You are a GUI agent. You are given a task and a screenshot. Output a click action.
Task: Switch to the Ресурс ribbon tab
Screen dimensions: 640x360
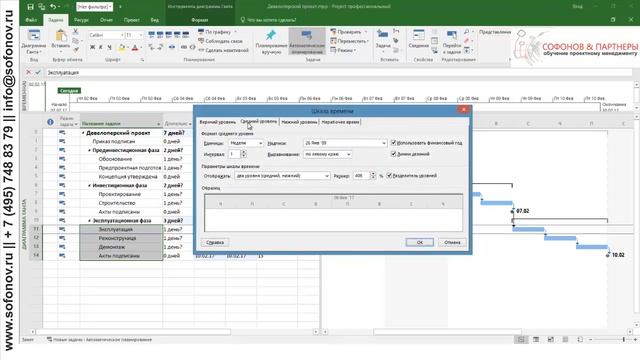pos(81,20)
